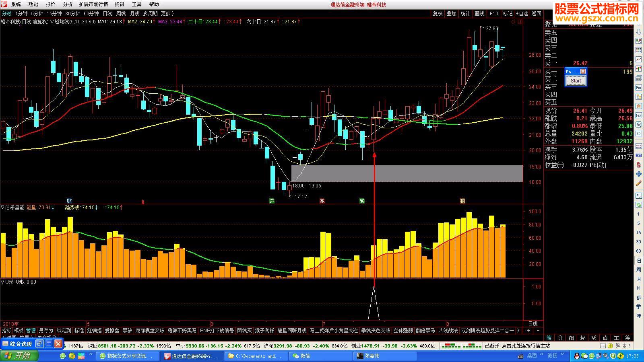Viewport: 644px width, 362px height.
Task: Select the 底部棋盘突破 indicator tab
Action: (150, 330)
